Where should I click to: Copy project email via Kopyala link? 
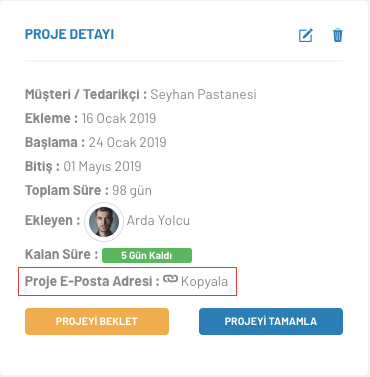tap(204, 282)
